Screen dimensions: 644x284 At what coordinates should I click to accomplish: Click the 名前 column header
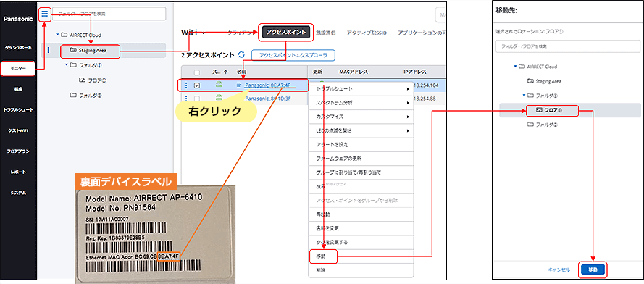tap(241, 72)
